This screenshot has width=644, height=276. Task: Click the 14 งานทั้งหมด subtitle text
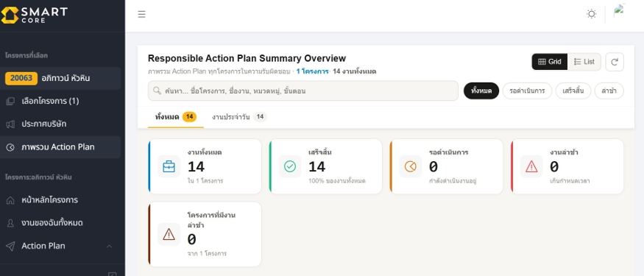[355, 71]
